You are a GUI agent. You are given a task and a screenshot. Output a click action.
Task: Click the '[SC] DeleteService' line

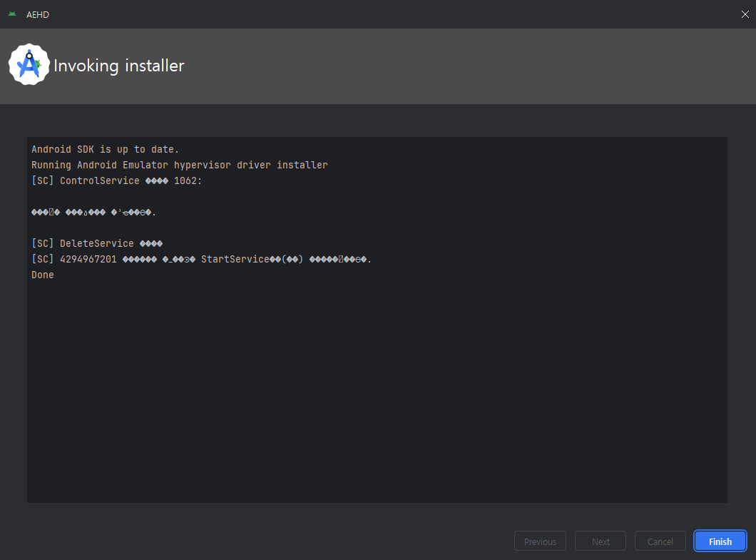[97, 243]
